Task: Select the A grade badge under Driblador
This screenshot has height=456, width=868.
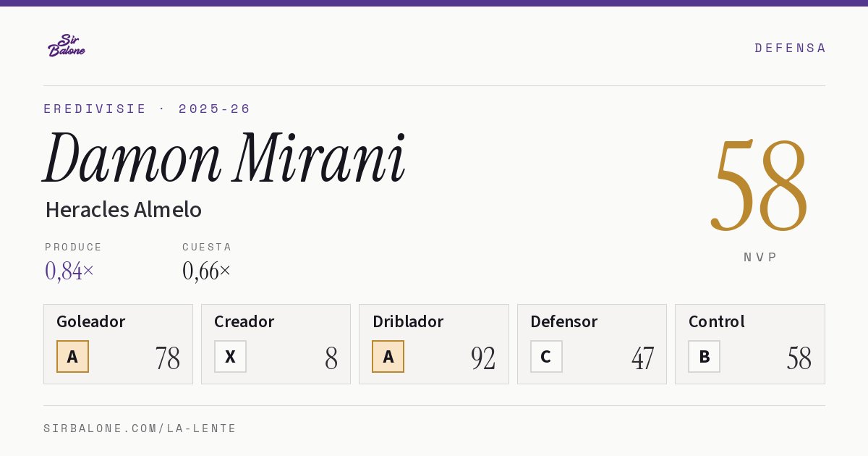Action: click(388, 356)
